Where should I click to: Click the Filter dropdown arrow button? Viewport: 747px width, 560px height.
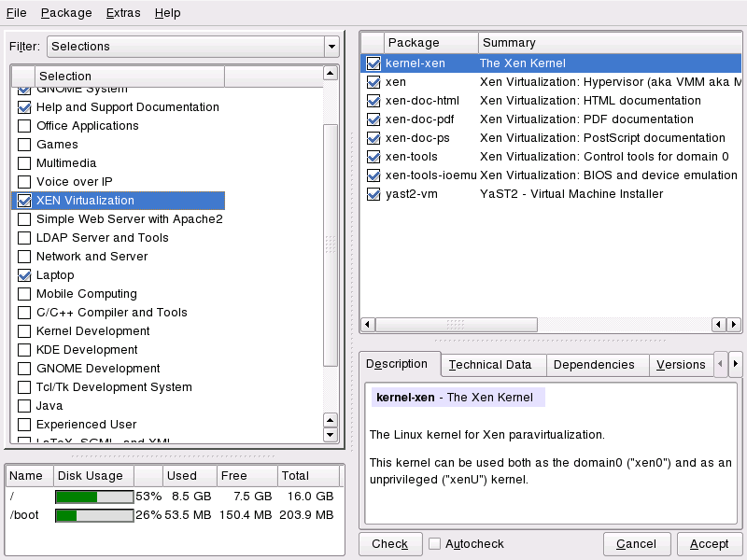point(331,47)
